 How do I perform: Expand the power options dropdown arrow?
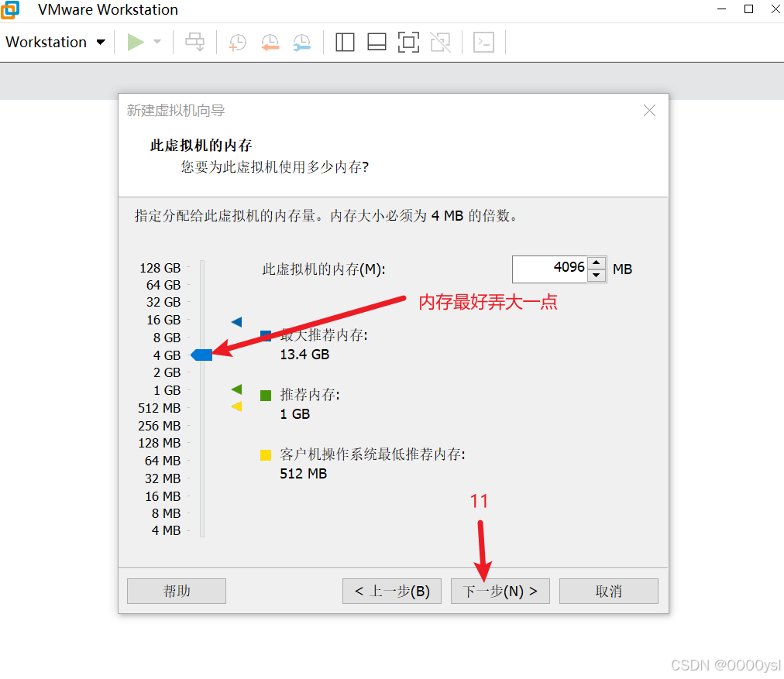click(157, 42)
